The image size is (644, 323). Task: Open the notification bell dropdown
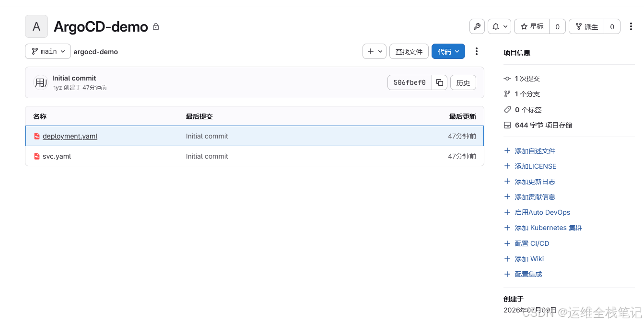pos(499,26)
